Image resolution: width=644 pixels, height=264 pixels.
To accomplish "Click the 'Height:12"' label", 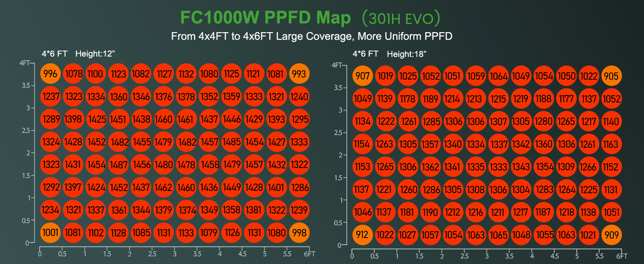I will coord(95,54).
